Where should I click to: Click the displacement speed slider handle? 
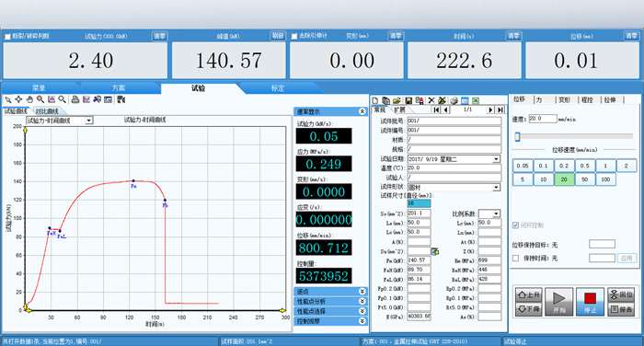coord(517,136)
